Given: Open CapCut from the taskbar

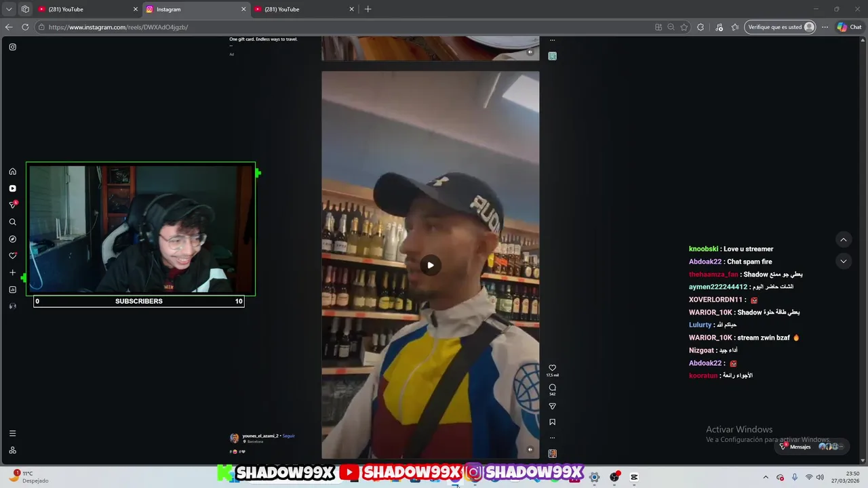Looking at the screenshot, I should [x=634, y=477].
